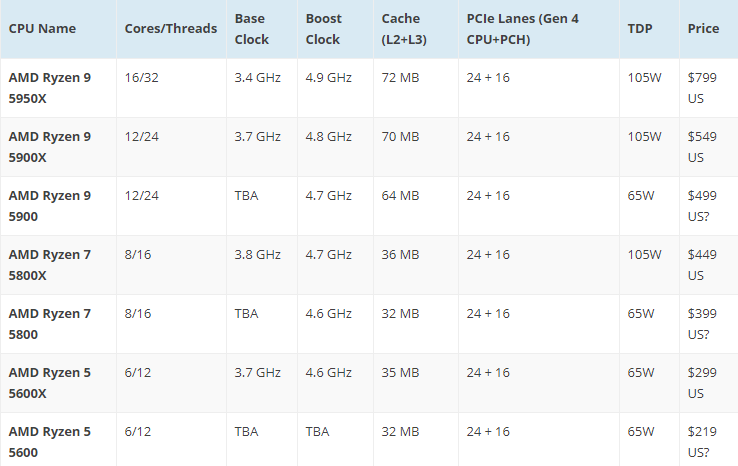This screenshot has height=466, width=738.
Task: Click the Cores/Threads column header
Action: click(171, 29)
